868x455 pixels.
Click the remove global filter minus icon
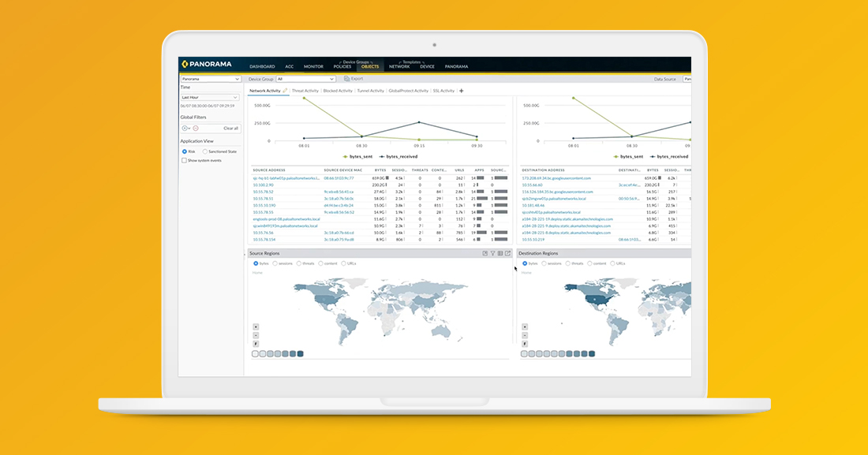coord(196,128)
